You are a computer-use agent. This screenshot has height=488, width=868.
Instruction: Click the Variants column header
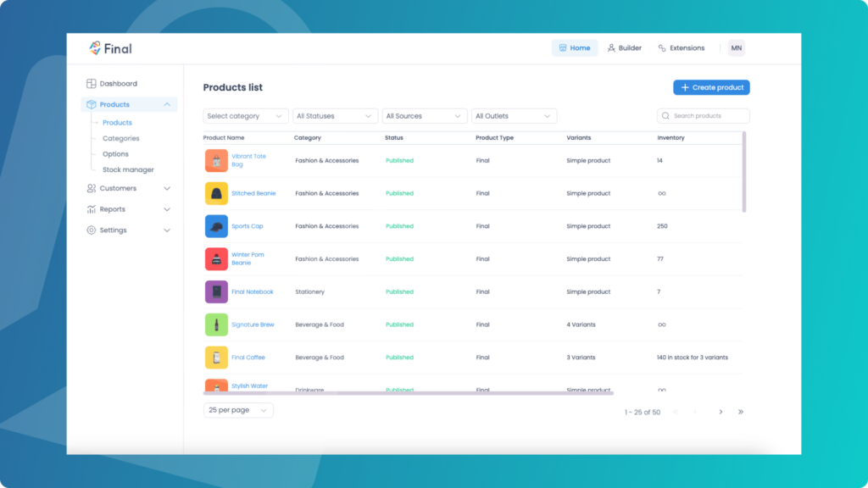578,138
